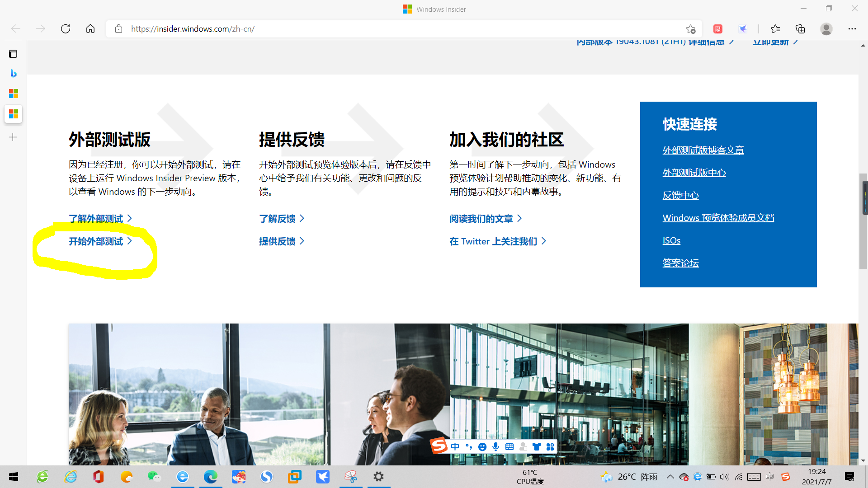This screenshot has height=488, width=868.
Task: Click the orange Sogou S logo on the floating IME bar
Action: 439,446
